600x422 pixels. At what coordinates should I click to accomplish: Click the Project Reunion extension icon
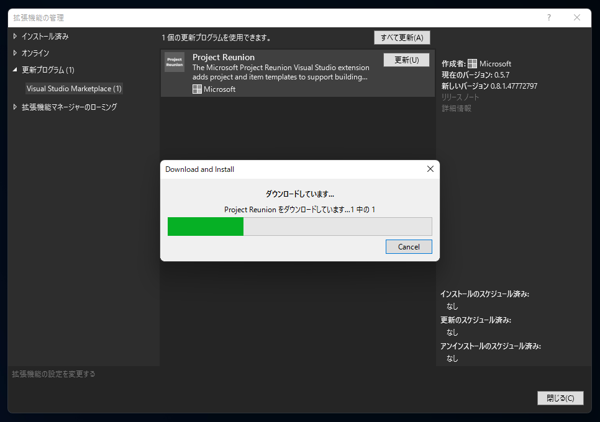(x=174, y=62)
